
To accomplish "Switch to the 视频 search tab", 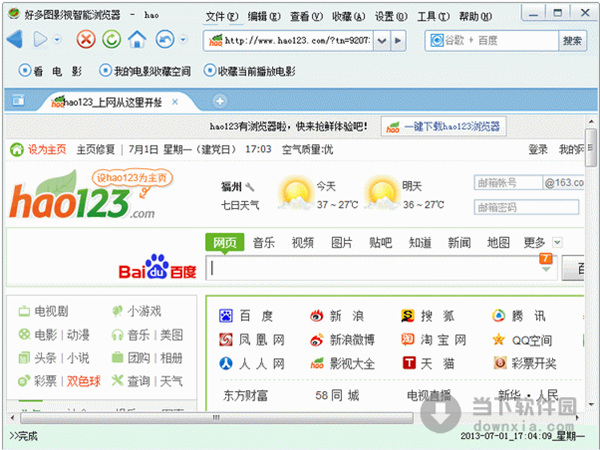I will [x=303, y=243].
